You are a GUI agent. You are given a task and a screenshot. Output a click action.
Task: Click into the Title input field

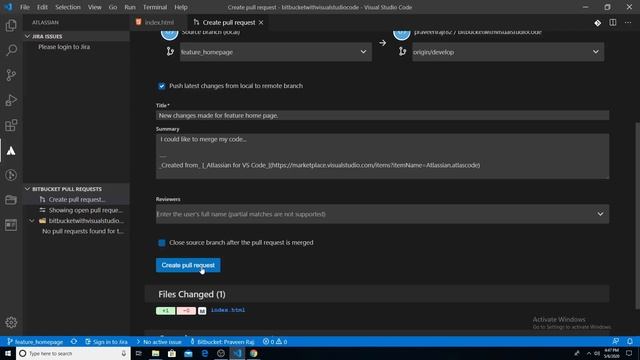pos(382,116)
